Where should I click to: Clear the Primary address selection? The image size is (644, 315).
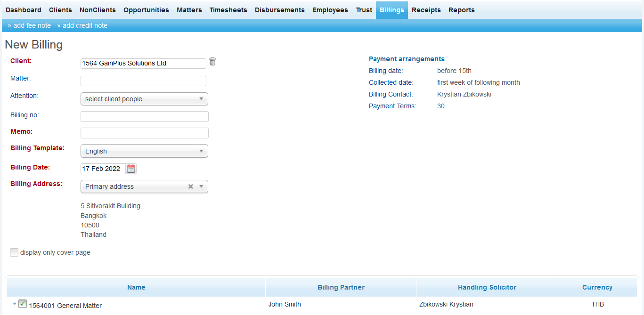191,186
